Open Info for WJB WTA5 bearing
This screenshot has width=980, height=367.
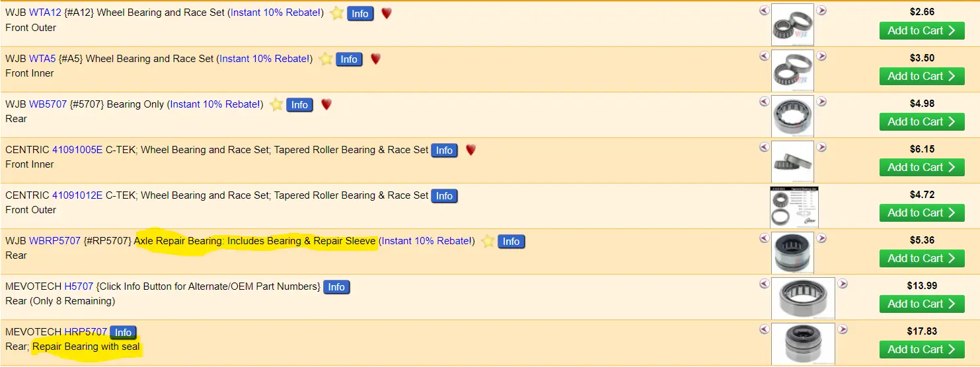[349, 59]
